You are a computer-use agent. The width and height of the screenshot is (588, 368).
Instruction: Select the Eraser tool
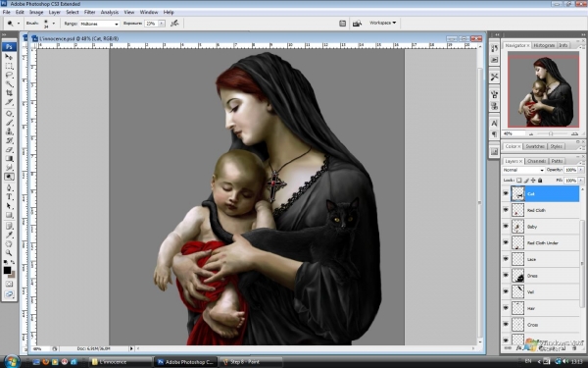tap(9, 149)
